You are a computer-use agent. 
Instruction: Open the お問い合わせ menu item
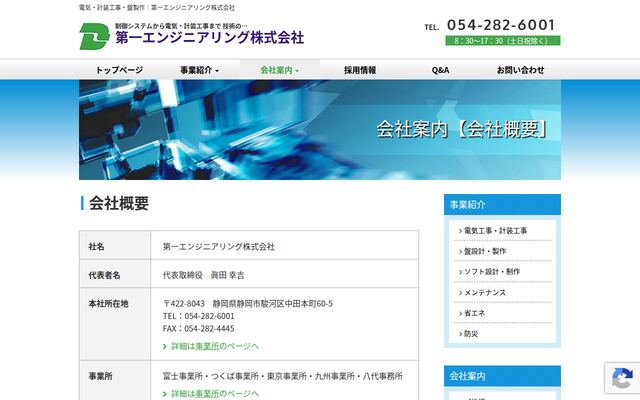(x=520, y=70)
